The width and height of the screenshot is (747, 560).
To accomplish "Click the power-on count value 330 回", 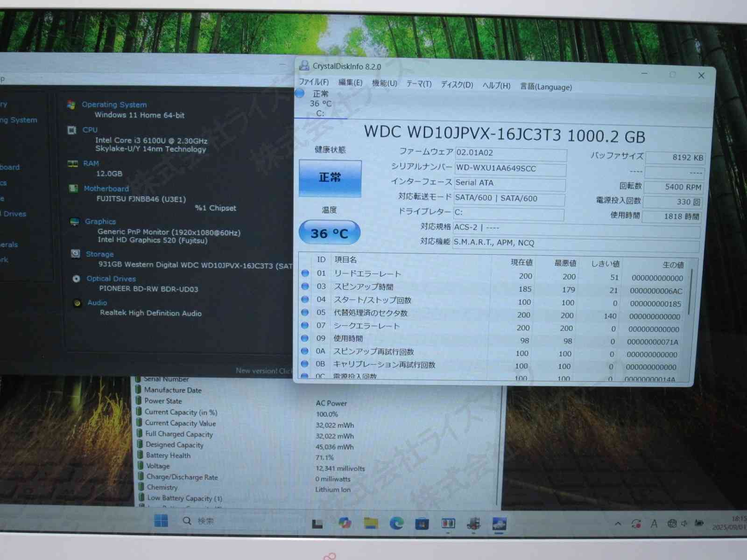I will coord(672,202).
